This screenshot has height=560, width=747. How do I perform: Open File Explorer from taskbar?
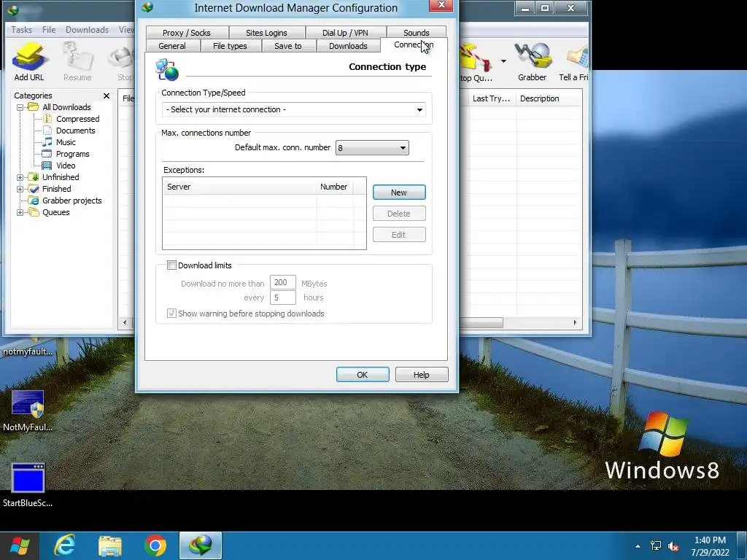click(110, 545)
